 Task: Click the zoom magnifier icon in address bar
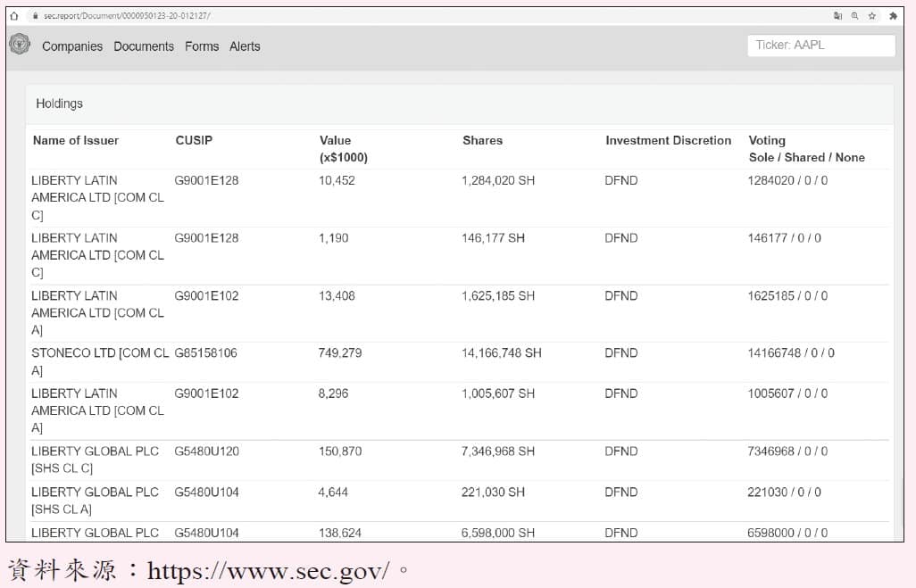point(854,16)
